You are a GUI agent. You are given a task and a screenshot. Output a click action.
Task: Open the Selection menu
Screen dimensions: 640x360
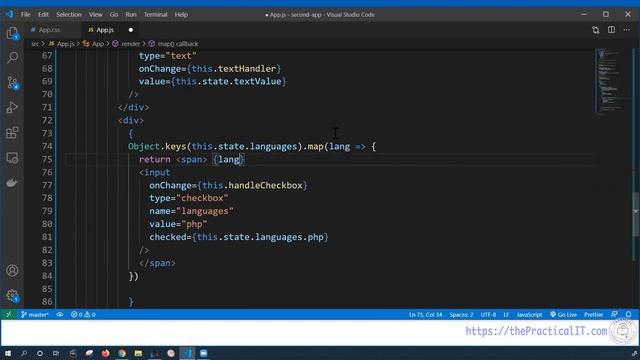pos(69,14)
